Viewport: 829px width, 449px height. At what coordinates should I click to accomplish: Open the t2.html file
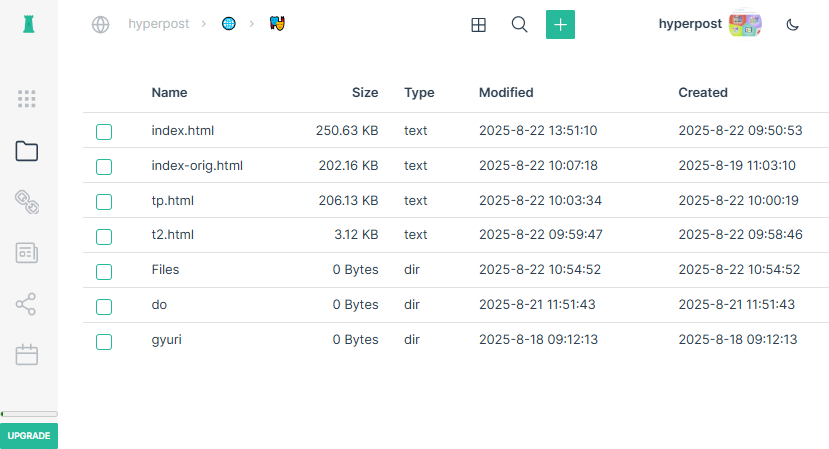[172, 234]
